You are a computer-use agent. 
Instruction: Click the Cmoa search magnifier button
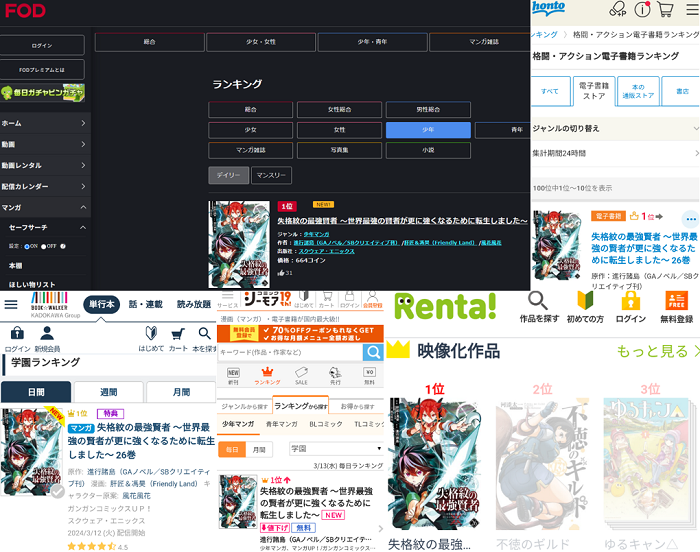pos(373,352)
